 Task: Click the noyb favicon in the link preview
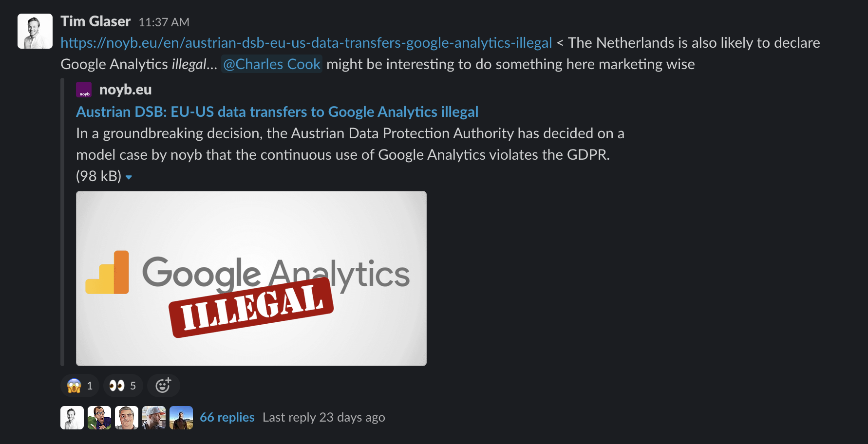click(x=84, y=90)
